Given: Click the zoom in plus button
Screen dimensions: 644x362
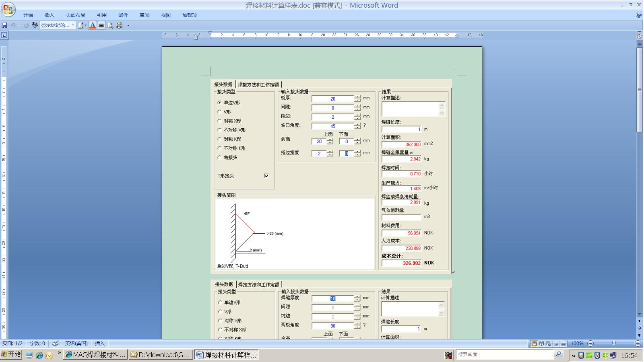Looking at the screenshot, I should [638, 343].
